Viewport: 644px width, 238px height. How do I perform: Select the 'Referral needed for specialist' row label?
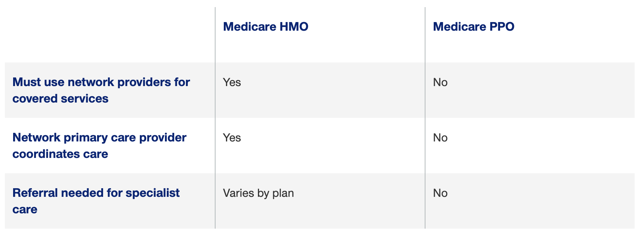[x=96, y=201]
